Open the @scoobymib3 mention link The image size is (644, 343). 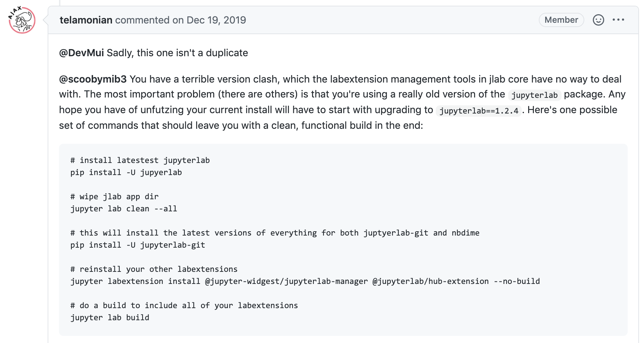(x=93, y=79)
